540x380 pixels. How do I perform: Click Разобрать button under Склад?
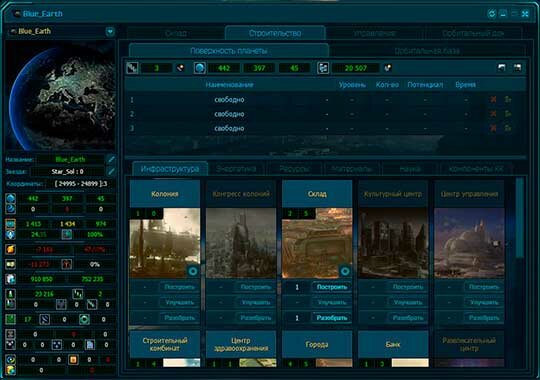click(x=332, y=318)
